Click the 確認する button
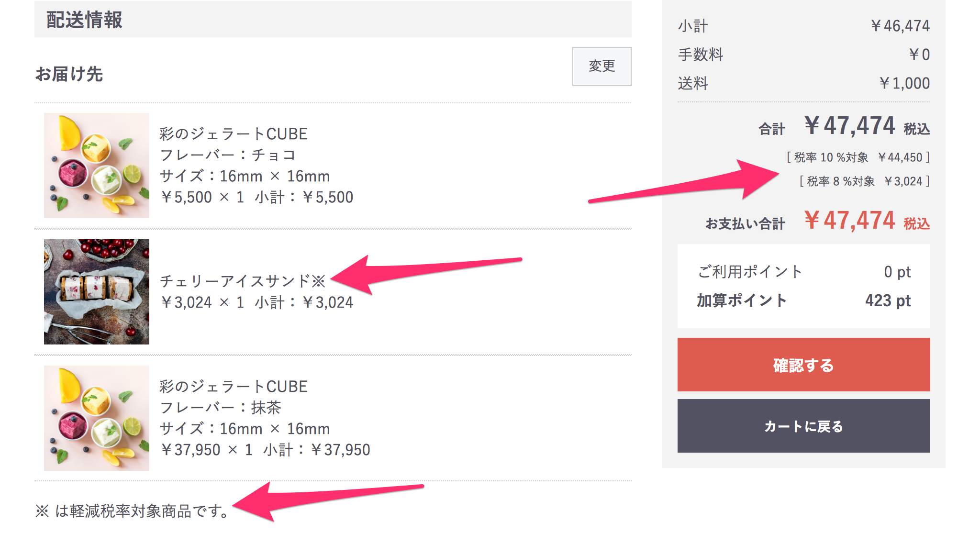The height and width of the screenshot is (533, 980). 803,365
